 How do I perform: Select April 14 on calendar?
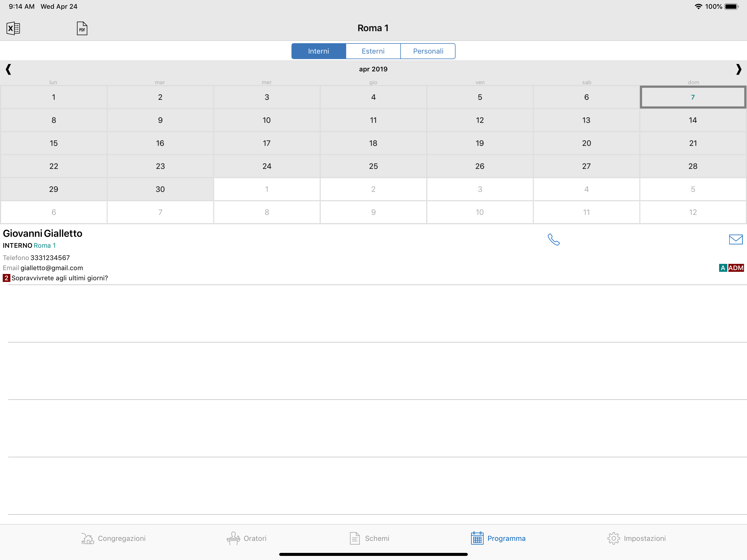pyautogui.click(x=693, y=120)
